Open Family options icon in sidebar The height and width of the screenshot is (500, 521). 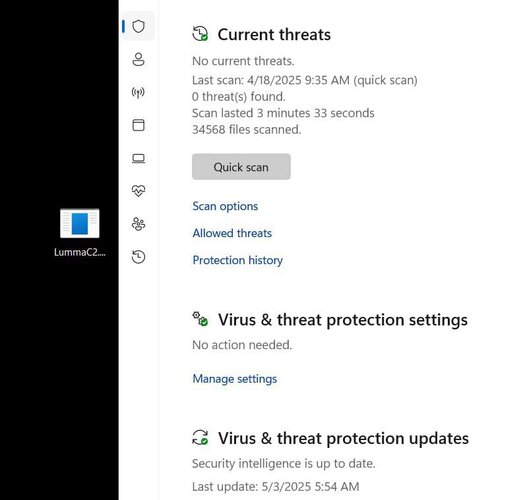[138, 224]
